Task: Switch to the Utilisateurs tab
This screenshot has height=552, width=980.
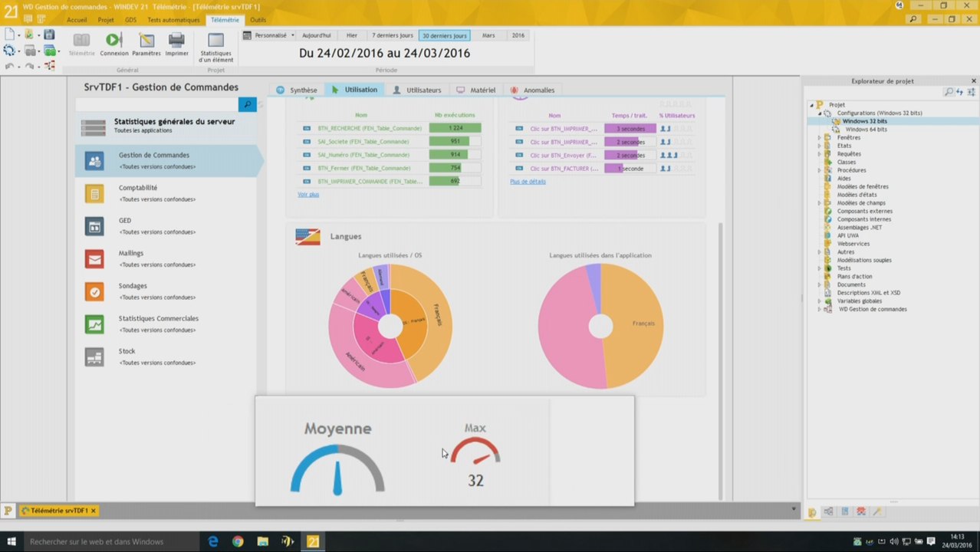Action: 417,90
